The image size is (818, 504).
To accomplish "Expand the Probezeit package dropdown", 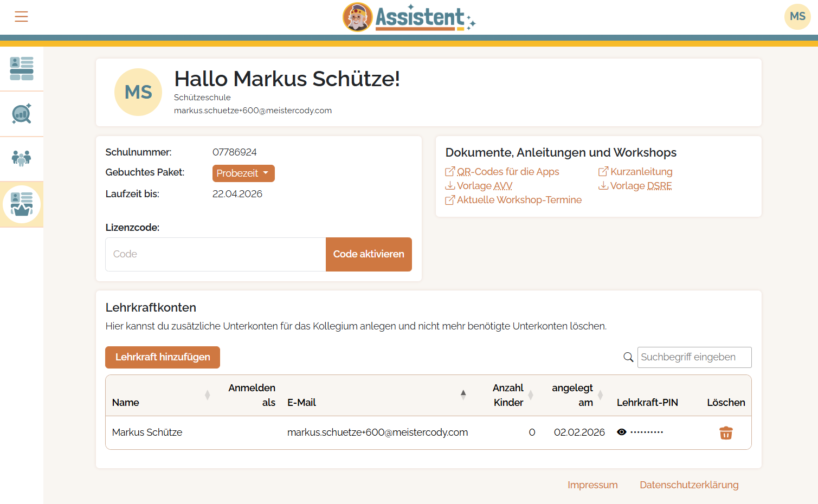I will 243,173.
